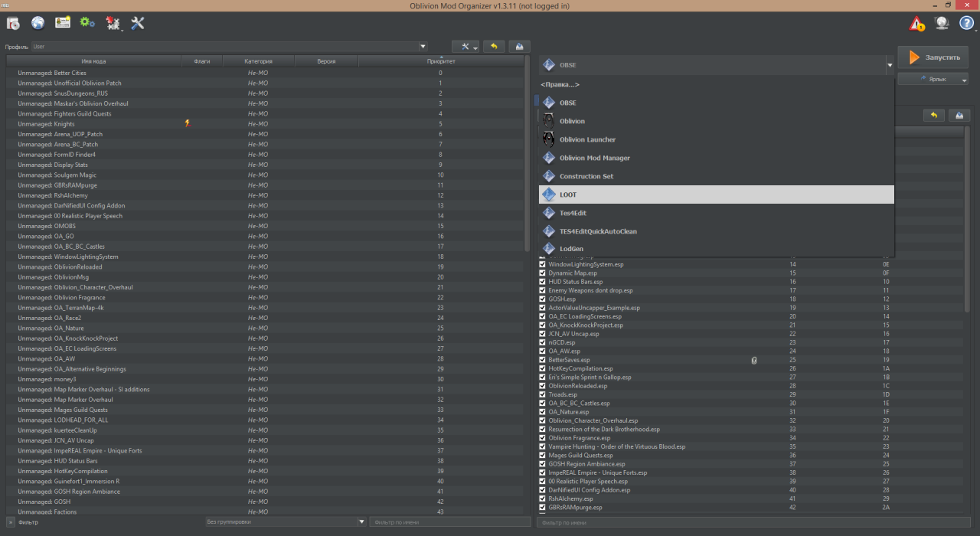Click the green gears Executables icon
980x536 pixels.
click(87, 23)
